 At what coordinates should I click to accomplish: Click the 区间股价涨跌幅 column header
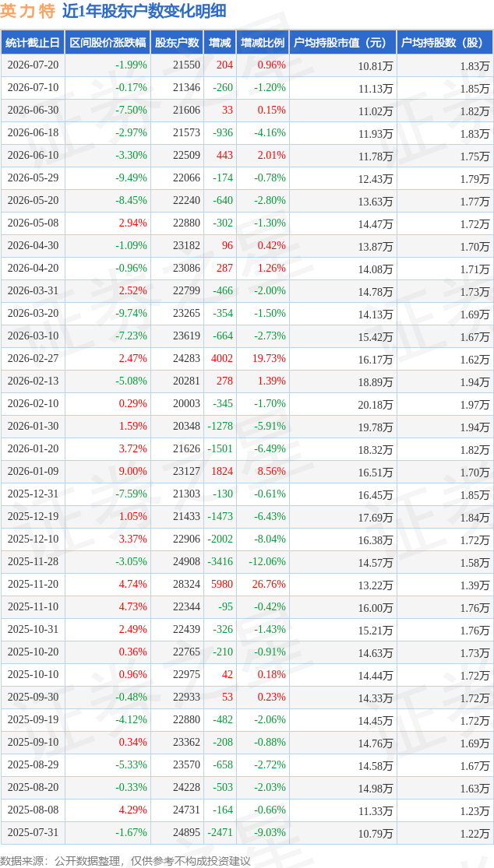click(108, 43)
